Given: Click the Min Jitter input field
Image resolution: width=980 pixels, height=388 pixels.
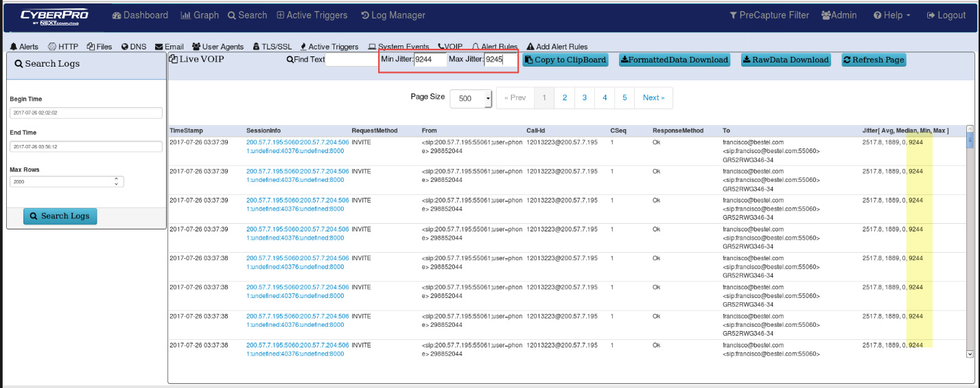Looking at the screenshot, I should (x=430, y=60).
